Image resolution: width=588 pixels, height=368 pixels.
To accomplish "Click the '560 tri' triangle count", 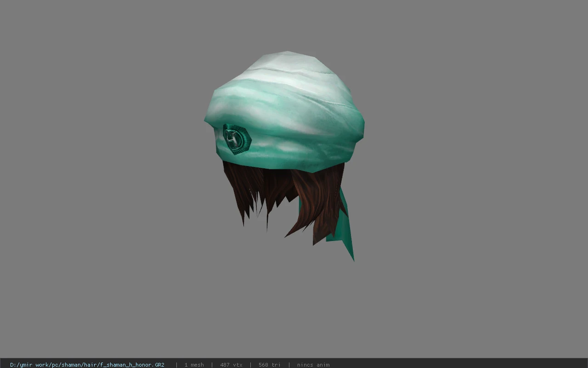I will tap(270, 365).
